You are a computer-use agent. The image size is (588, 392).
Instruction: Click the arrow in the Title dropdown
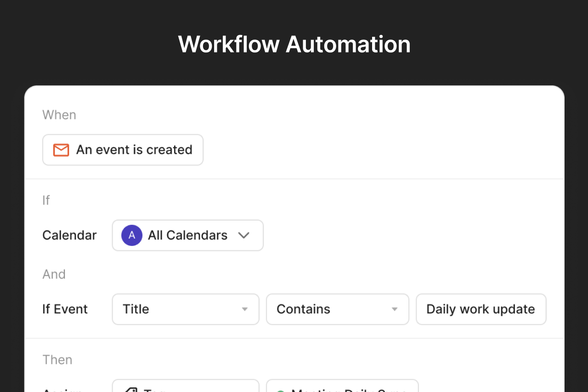pyautogui.click(x=245, y=309)
